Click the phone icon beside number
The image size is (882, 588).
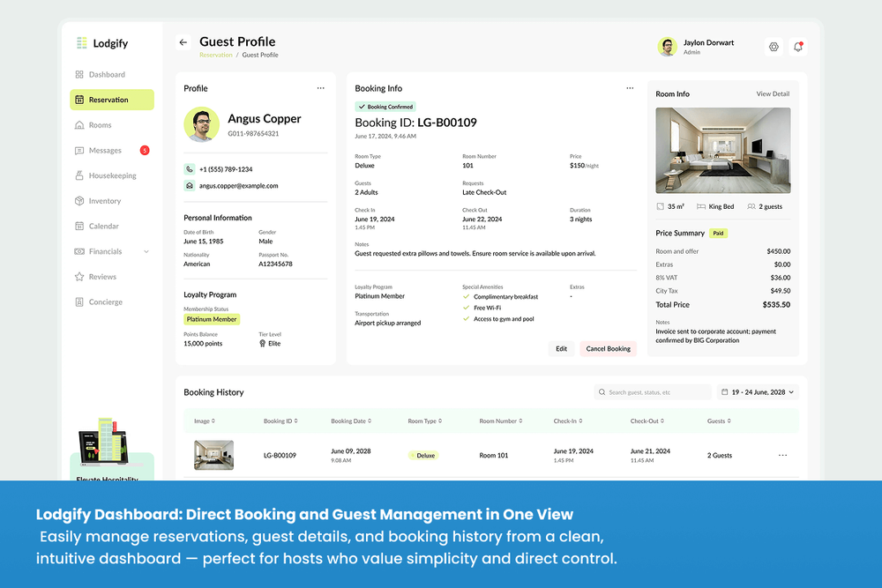point(190,169)
